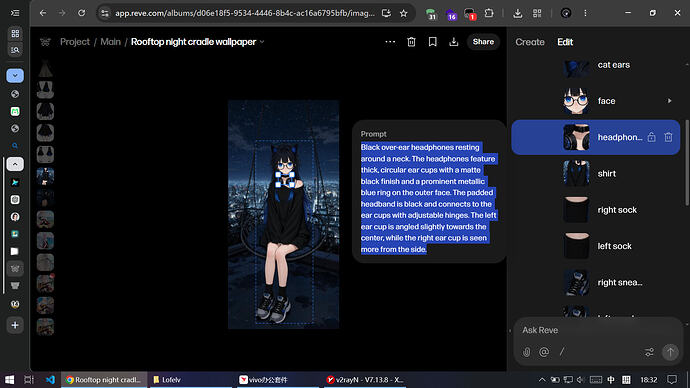Open the Main breadcrumb link

coord(110,42)
